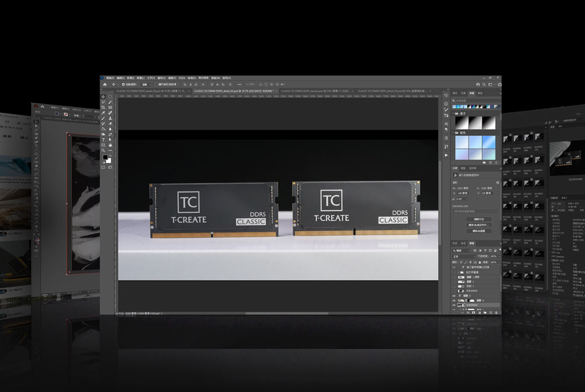Enable the Auto-Select checkbox in options bar
The image size is (585, 392).
(x=123, y=84)
